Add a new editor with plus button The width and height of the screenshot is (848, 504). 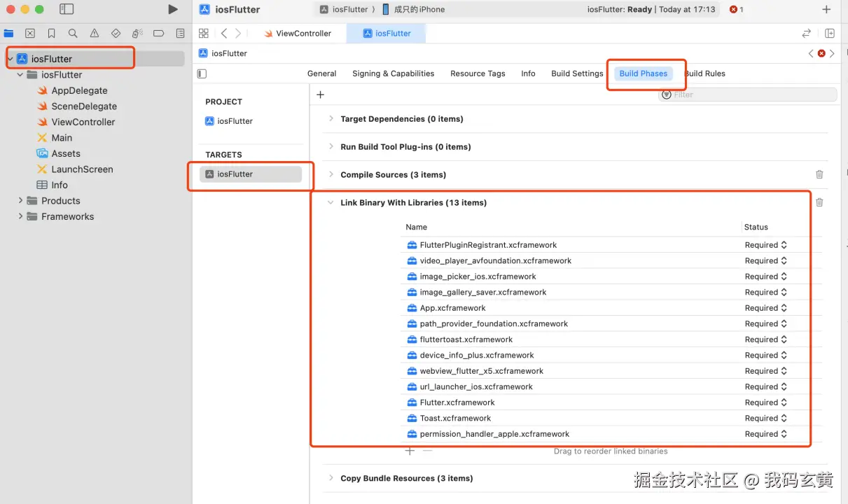pos(826,9)
